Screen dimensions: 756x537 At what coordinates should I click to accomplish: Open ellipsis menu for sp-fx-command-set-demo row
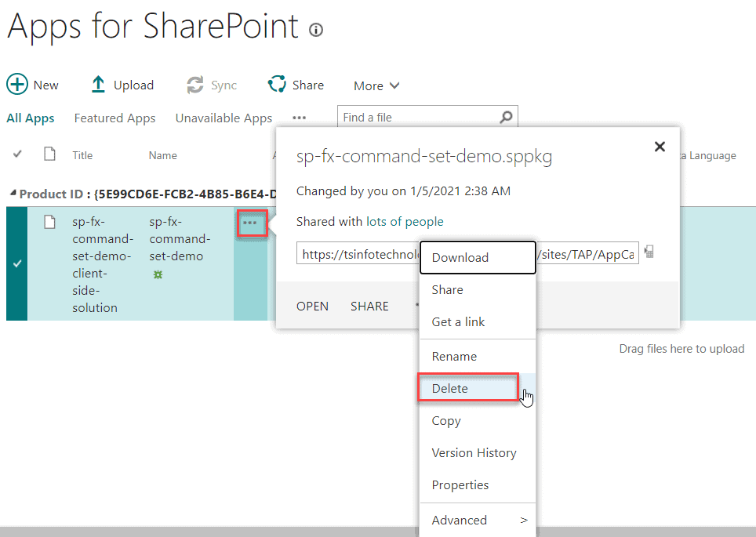point(251,223)
